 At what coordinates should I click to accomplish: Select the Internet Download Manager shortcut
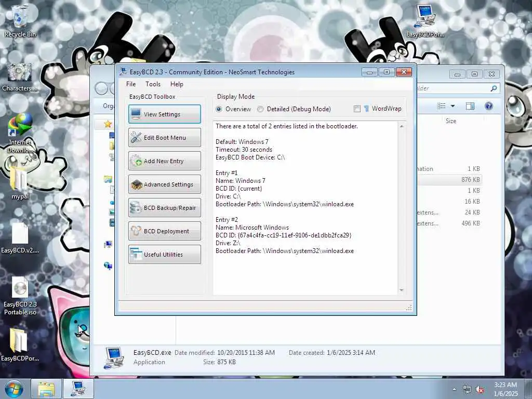pos(20,134)
